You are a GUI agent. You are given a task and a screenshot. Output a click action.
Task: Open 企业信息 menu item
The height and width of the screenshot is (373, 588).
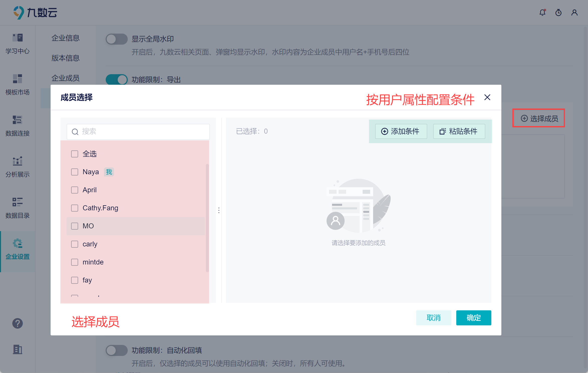(66, 38)
